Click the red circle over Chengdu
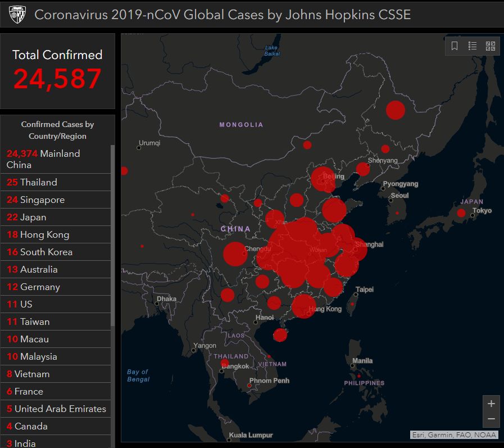504x448 pixels. [235, 254]
